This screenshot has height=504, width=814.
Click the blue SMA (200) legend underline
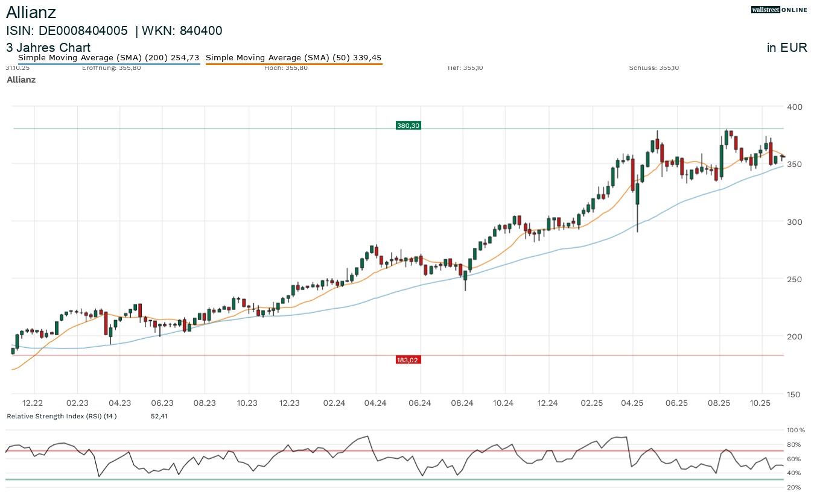pos(109,63)
